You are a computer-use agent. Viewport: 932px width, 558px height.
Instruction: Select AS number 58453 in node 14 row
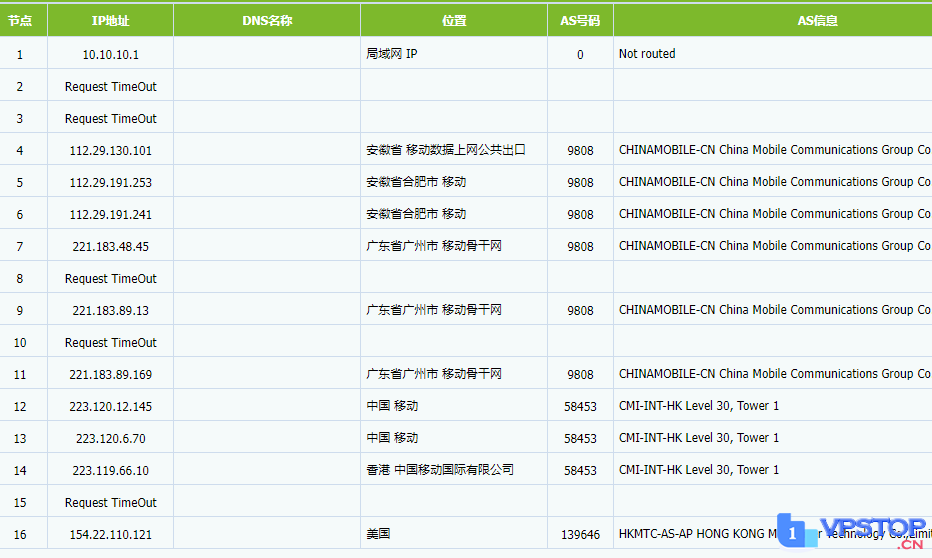pyautogui.click(x=580, y=472)
